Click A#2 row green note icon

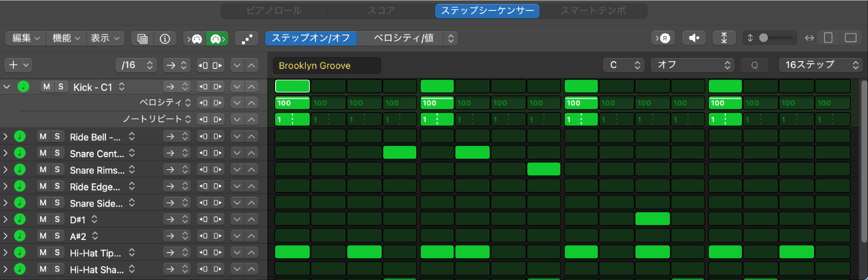click(x=19, y=235)
